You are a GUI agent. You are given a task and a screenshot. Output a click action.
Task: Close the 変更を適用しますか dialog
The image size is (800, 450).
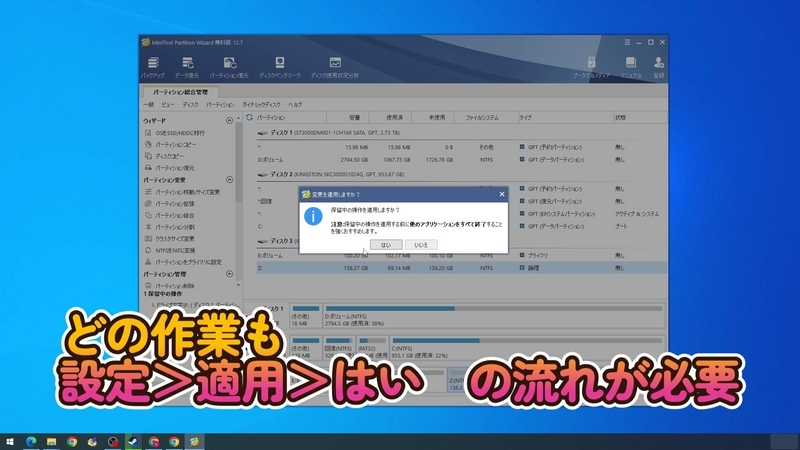(502, 194)
